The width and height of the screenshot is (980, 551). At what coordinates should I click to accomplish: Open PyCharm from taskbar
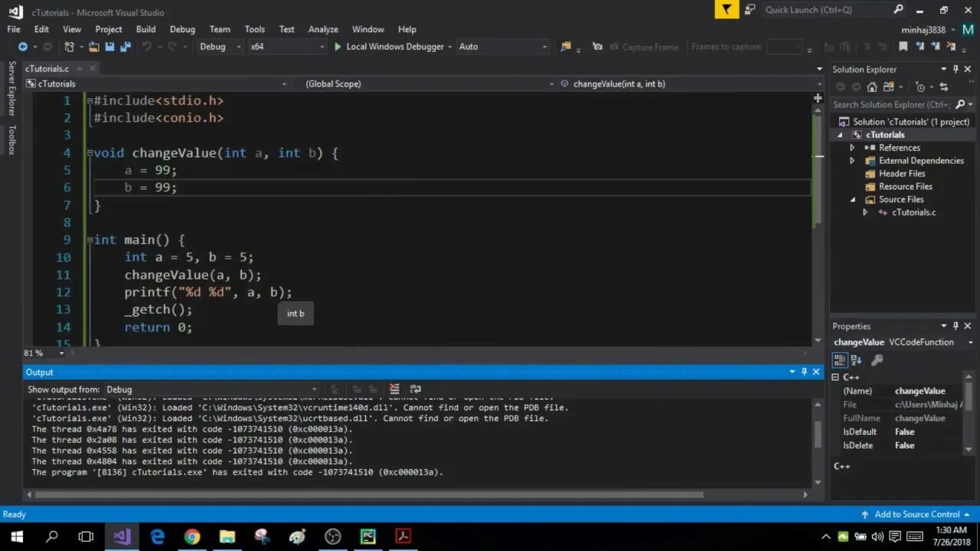[368, 536]
